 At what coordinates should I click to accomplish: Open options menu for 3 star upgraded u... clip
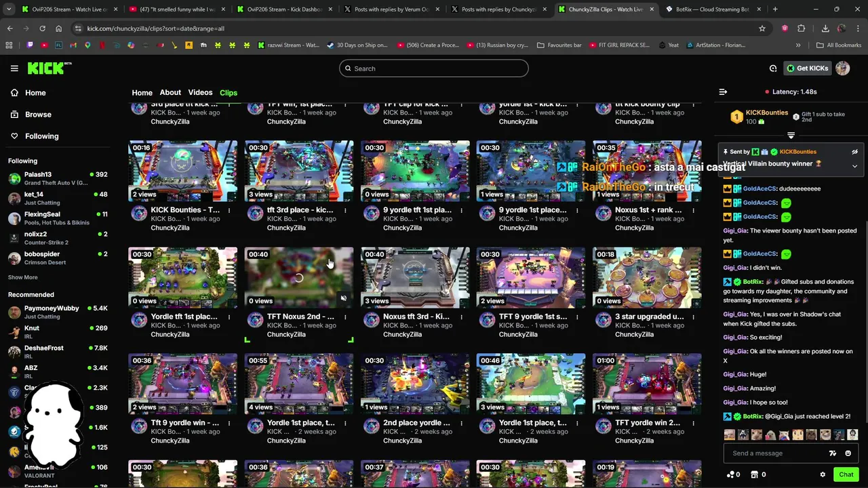click(693, 317)
